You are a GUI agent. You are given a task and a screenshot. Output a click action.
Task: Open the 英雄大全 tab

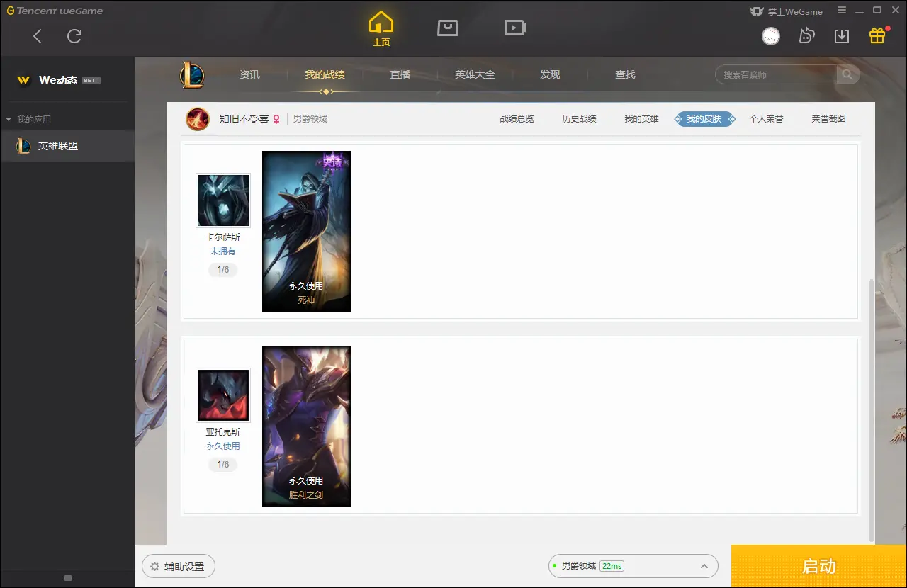(475, 74)
